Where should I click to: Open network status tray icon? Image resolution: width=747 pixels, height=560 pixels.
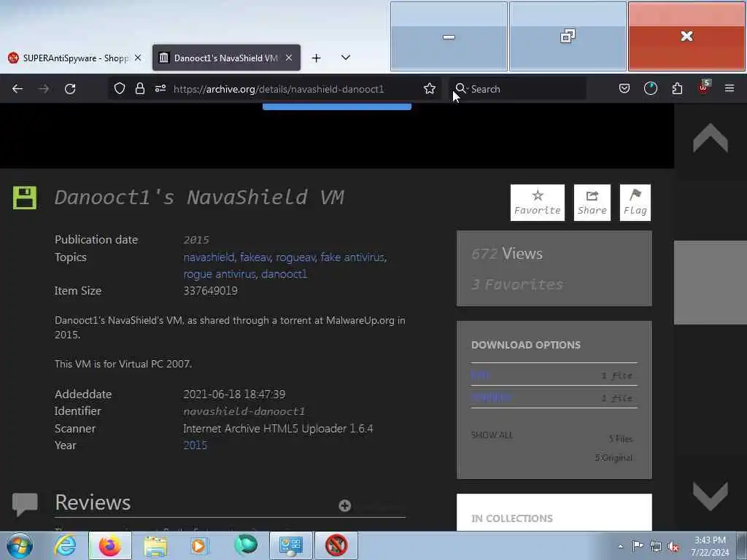click(656, 546)
